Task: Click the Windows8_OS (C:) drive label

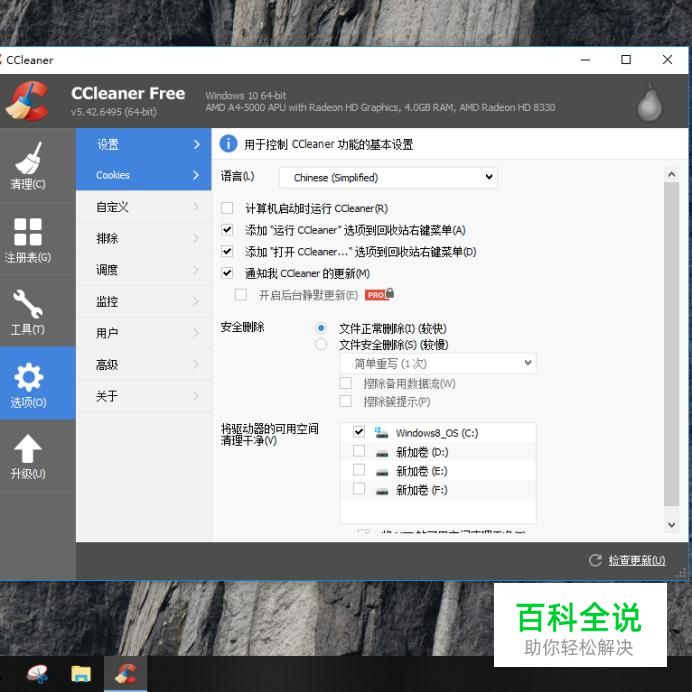Action: [x=437, y=432]
